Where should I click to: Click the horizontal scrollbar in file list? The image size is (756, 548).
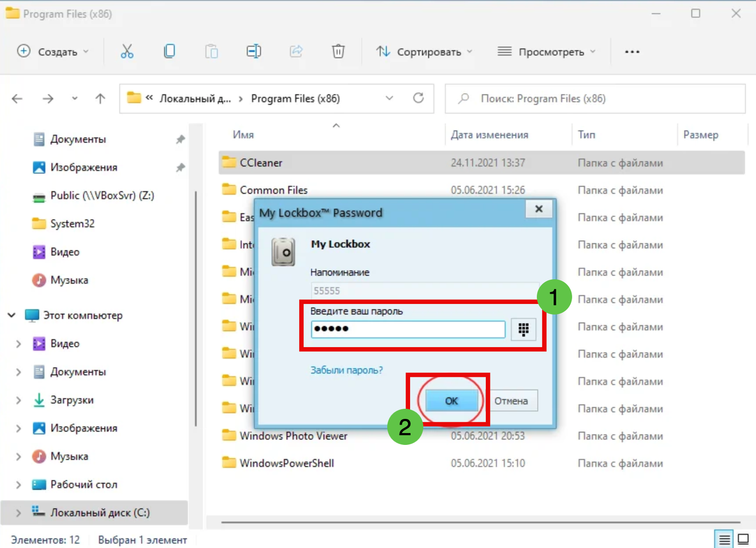click(481, 522)
